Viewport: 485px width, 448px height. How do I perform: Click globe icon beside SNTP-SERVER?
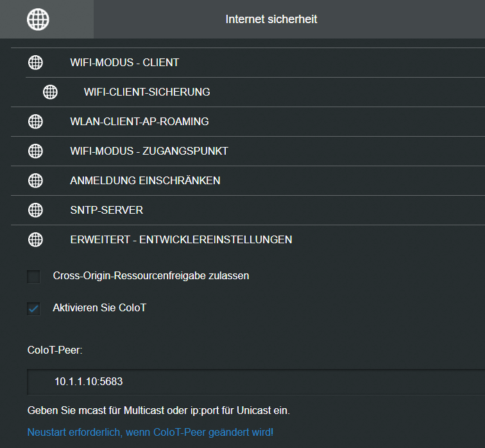tap(35, 210)
